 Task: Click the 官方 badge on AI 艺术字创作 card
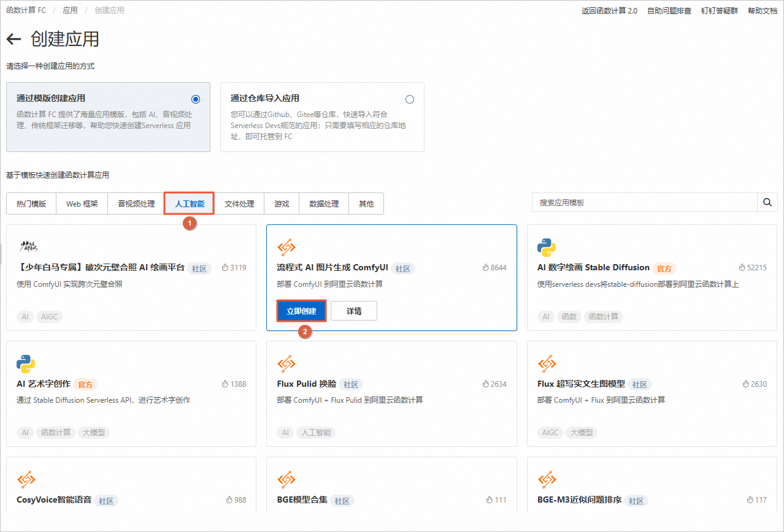coord(85,385)
